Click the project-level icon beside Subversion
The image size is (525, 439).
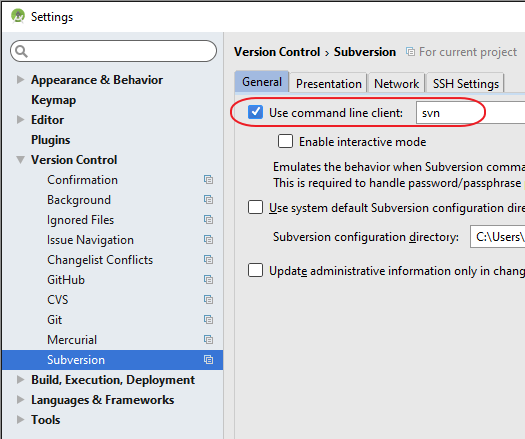tap(208, 360)
